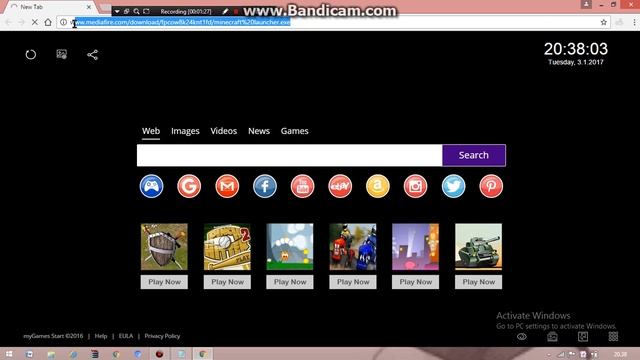
Task: Click the mediafire URL in the address bar
Action: (180, 22)
